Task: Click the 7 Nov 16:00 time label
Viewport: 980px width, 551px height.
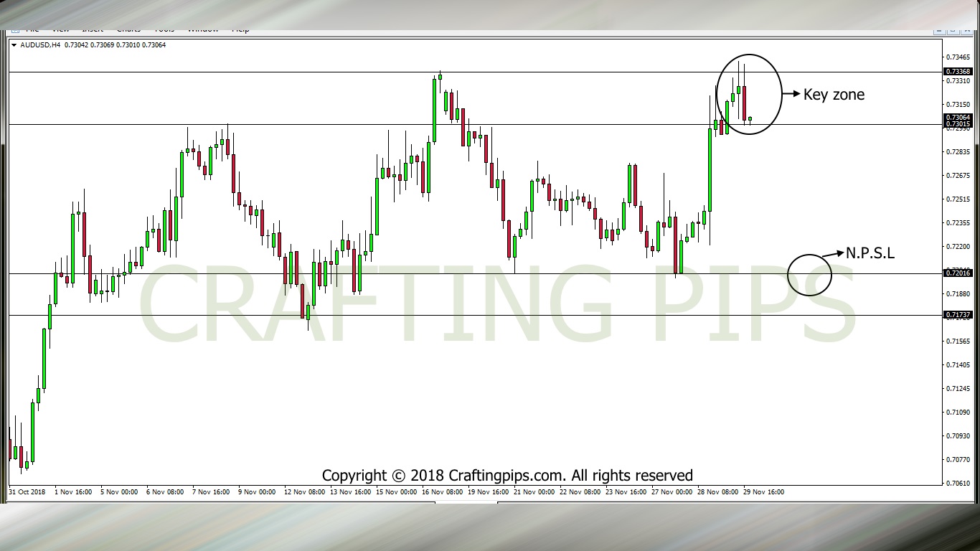Action: 211,492
